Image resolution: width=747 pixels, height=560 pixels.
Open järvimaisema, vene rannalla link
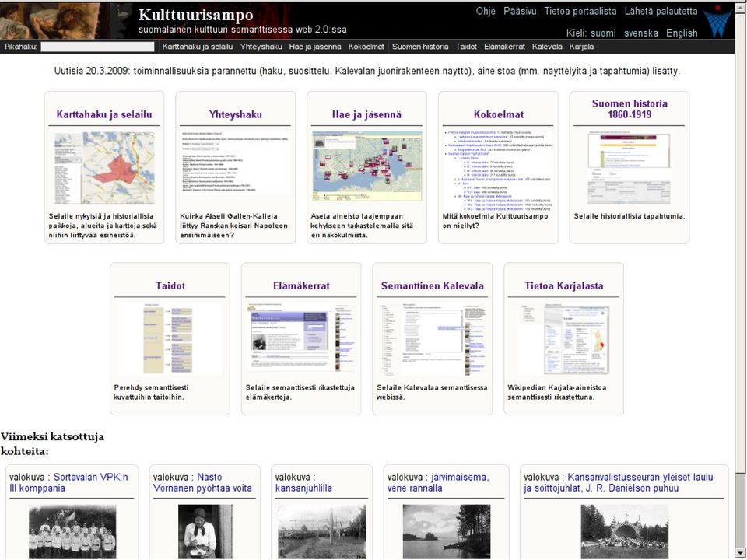point(438,482)
